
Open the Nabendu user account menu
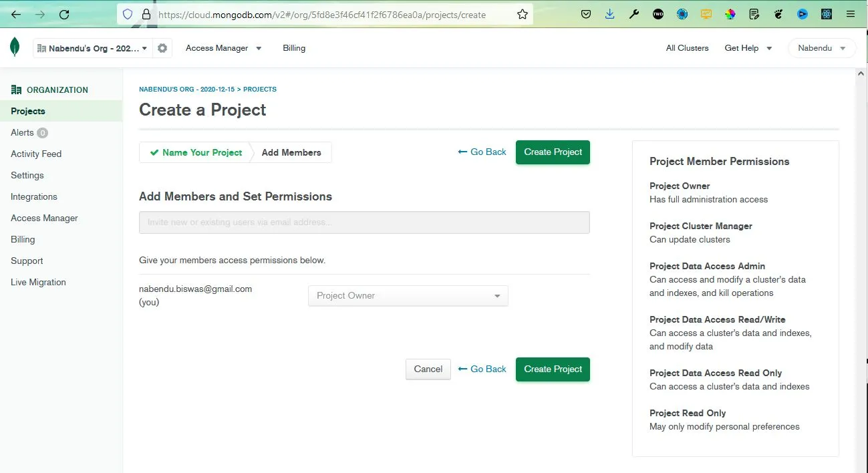pyautogui.click(x=823, y=48)
